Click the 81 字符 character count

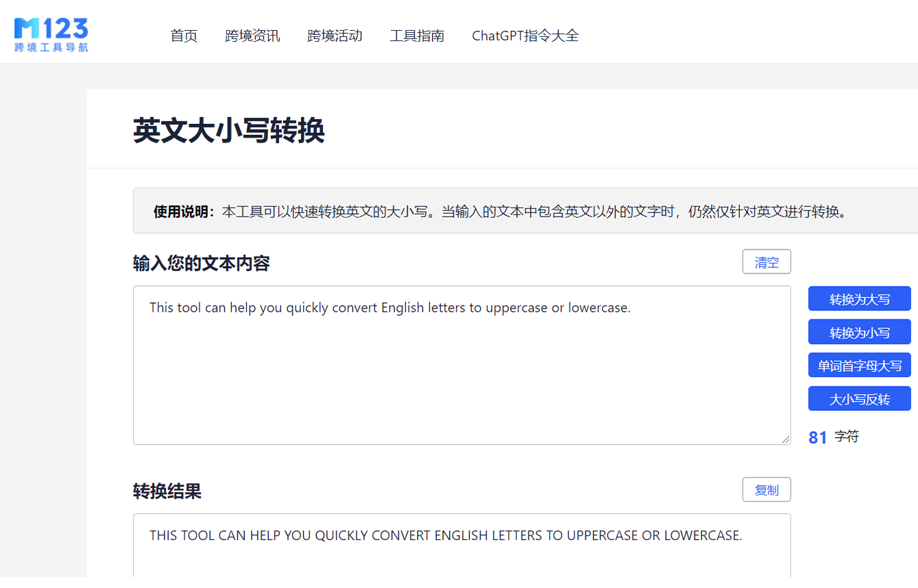pos(834,437)
